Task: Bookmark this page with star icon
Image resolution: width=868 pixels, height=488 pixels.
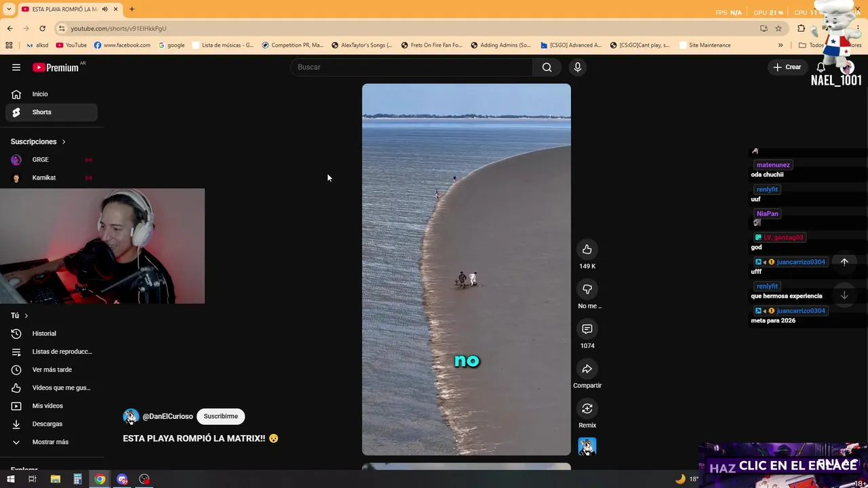Action: coord(778,28)
